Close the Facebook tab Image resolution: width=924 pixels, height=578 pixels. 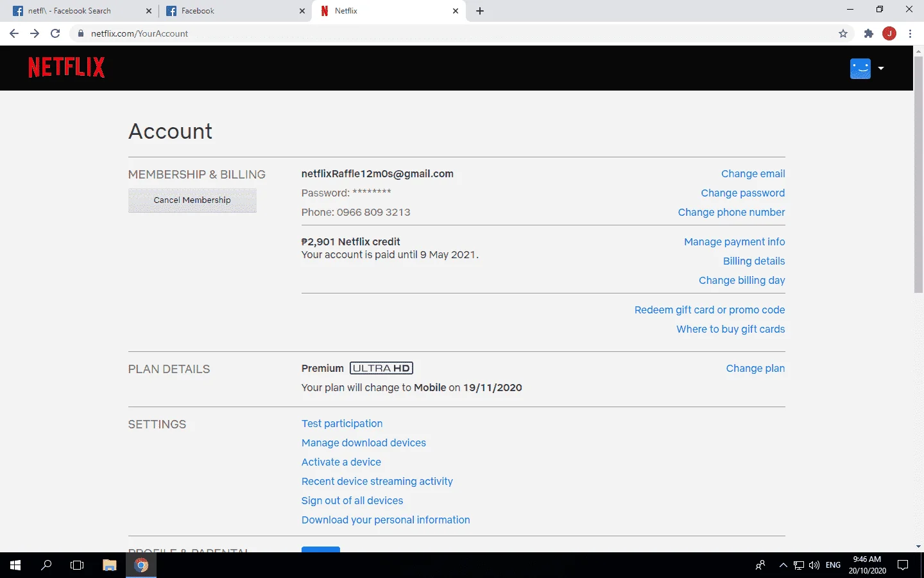click(x=302, y=11)
